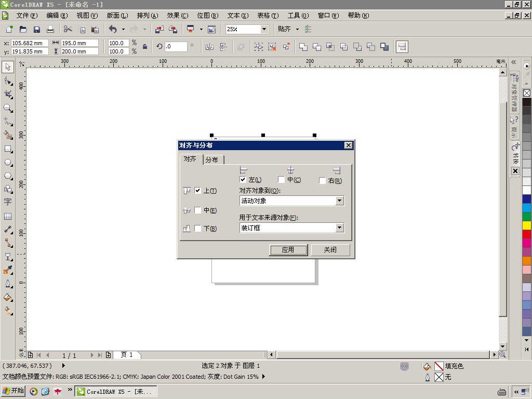The width and height of the screenshot is (532, 399).
Task: Click the New document icon
Action: [9, 29]
